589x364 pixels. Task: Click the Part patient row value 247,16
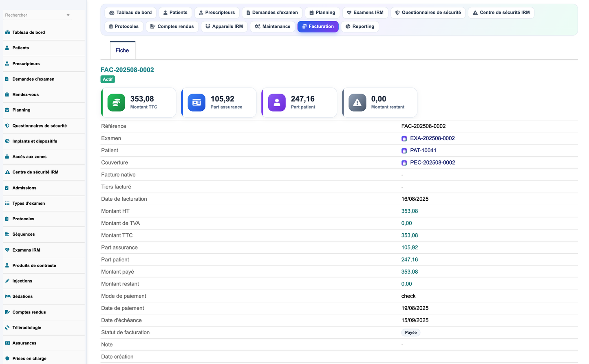[x=410, y=260]
